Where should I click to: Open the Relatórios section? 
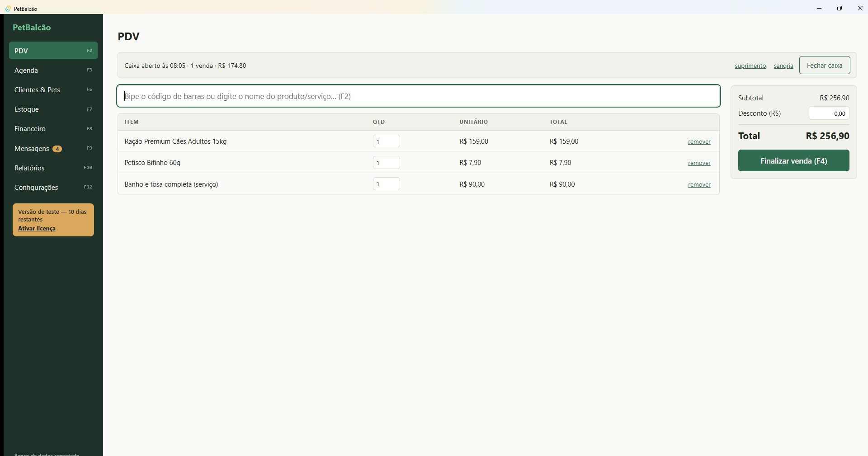click(x=53, y=168)
